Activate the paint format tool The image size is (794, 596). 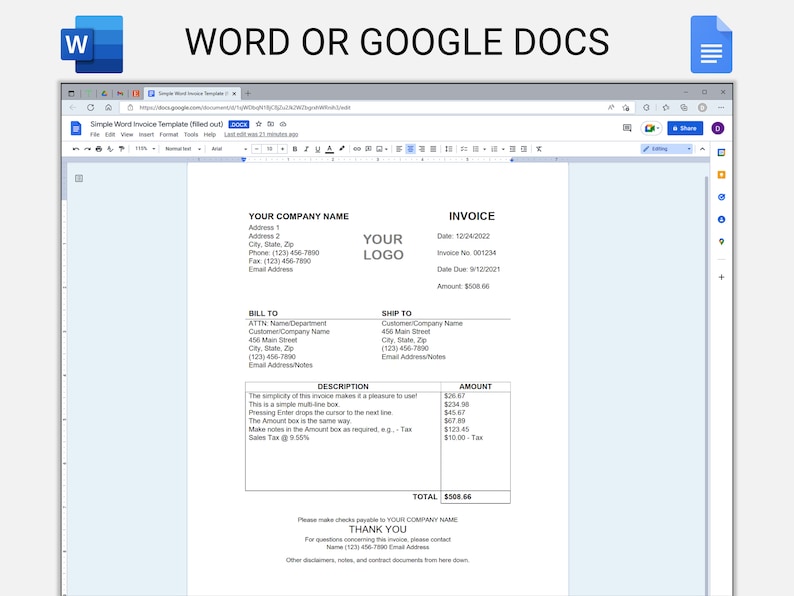tap(122, 149)
